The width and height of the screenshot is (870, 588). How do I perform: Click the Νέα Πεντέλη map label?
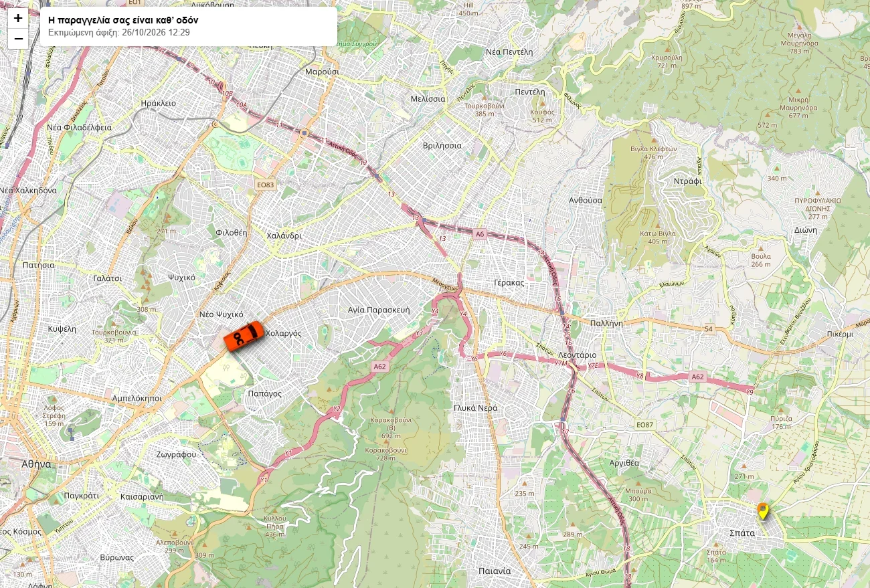pyautogui.click(x=509, y=52)
